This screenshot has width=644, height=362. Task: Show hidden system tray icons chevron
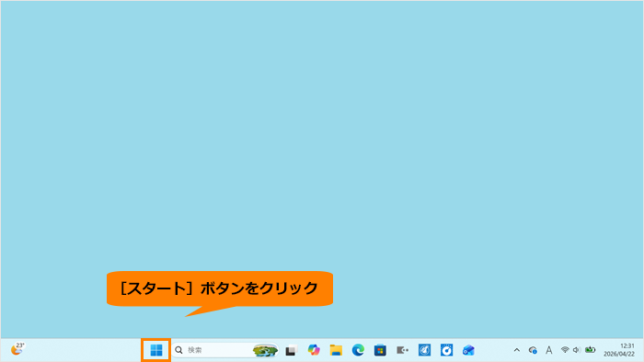click(517, 350)
